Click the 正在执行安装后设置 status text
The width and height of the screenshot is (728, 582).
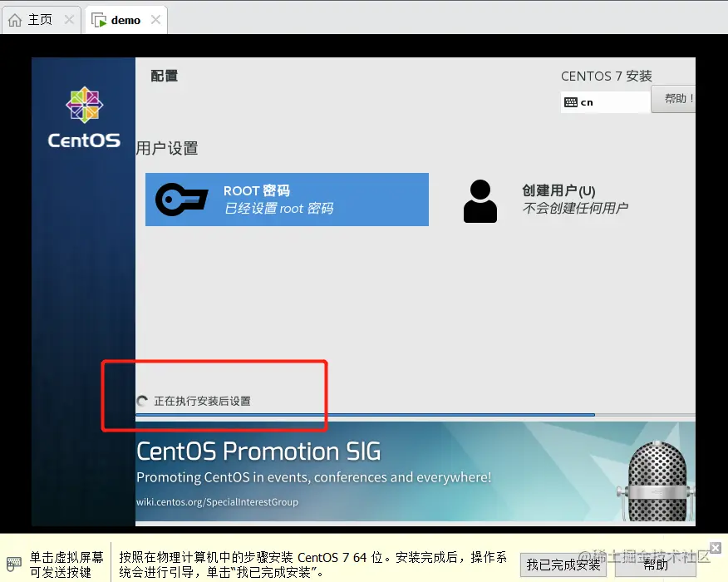coord(203,401)
